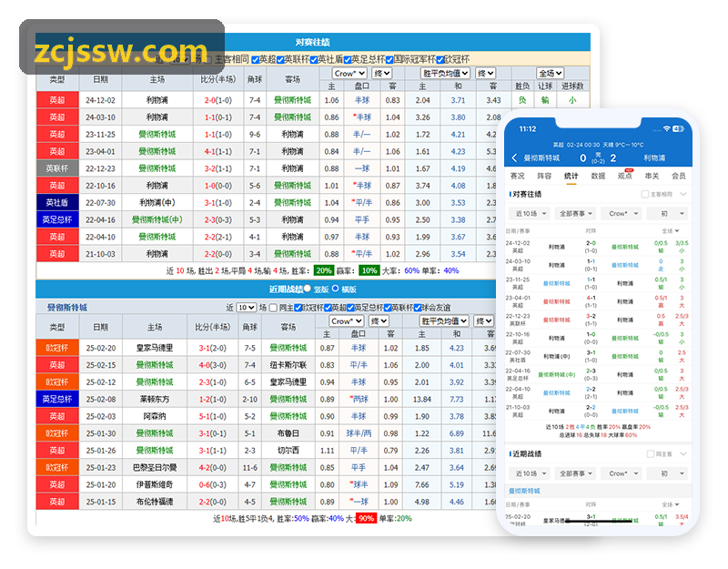Select the 竖版 radio button in 近期战绩 header
Image resolution: width=728 pixels, height=569 pixels.
point(308,289)
